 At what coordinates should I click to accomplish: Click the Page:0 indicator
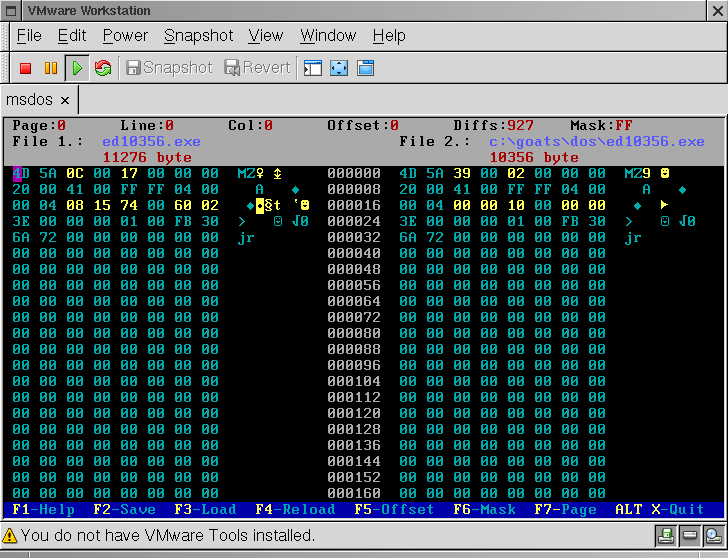pyautogui.click(x=39, y=125)
